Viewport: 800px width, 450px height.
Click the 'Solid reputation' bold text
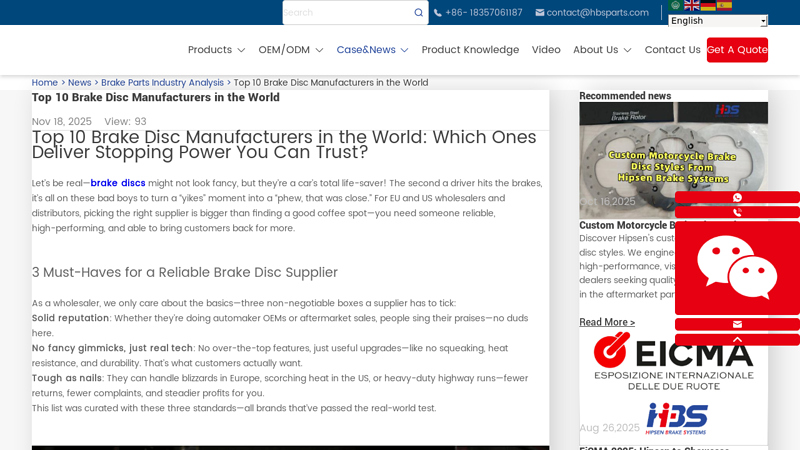[x=70, y=318]
